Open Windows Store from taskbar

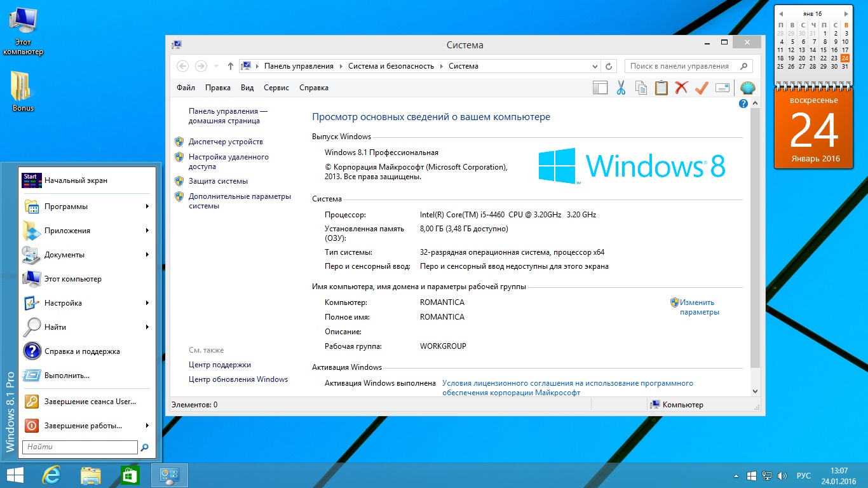[130, 475]
